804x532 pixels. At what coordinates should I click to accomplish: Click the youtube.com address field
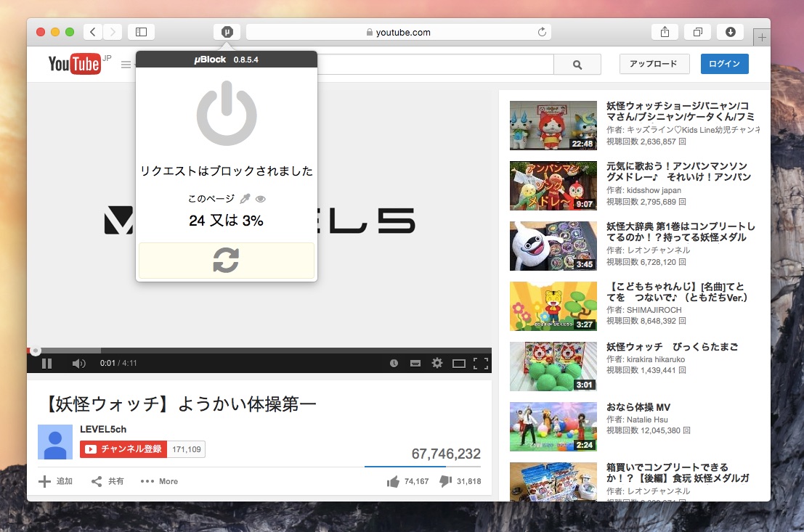pyautogui.click(x=399, y=32)
